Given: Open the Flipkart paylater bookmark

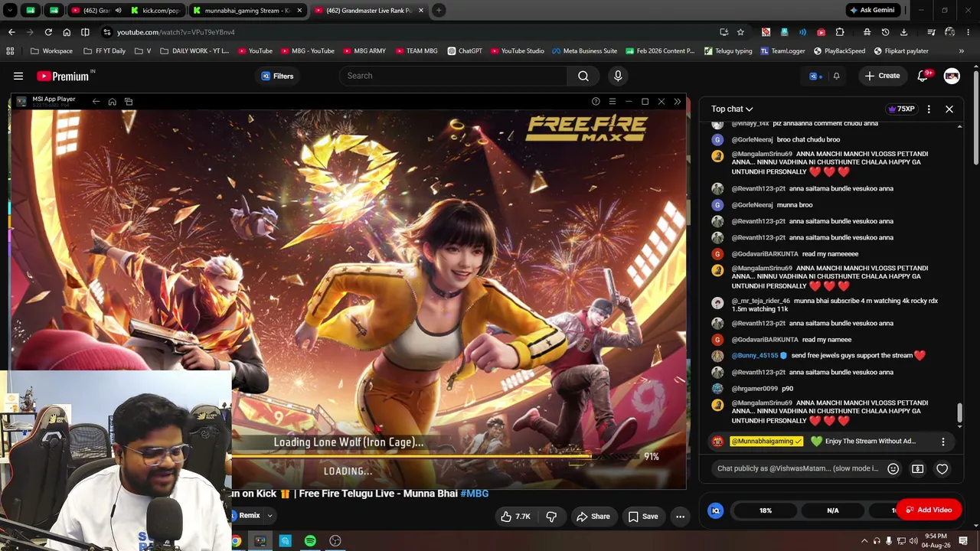Looking at the screenshot, I should pyautogui.click(x=901, y=51).
